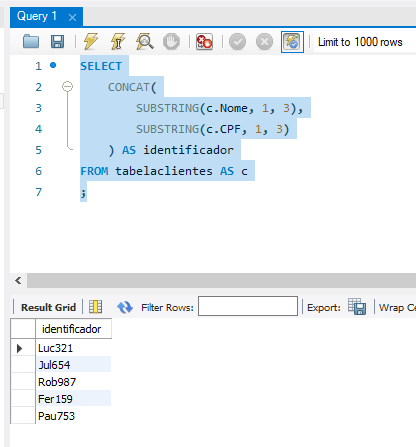The height and width of the screenshot is (447, 416).
Task: Open a SQL script file folder icon
Action: click(31, 42)
